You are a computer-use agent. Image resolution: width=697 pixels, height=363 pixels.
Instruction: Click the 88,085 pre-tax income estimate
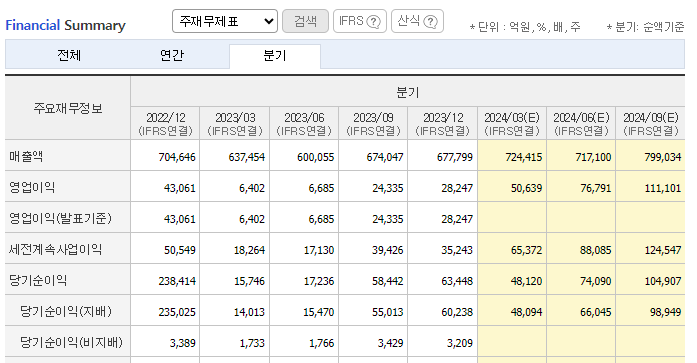(596, 250)
